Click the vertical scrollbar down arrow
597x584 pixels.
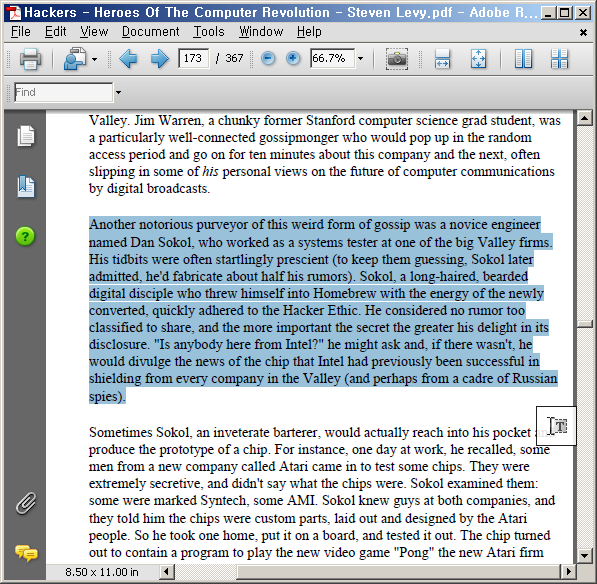[584, 555]
